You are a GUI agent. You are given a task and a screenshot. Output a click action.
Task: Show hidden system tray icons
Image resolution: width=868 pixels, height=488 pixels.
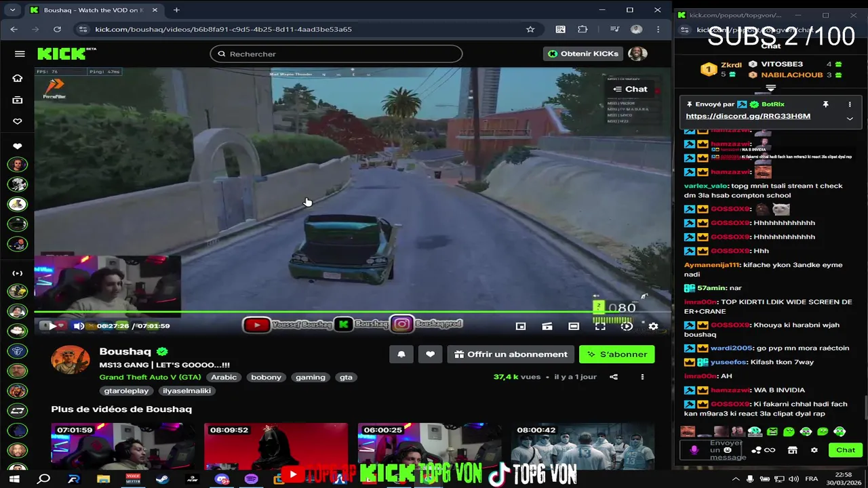click(736, 479)
